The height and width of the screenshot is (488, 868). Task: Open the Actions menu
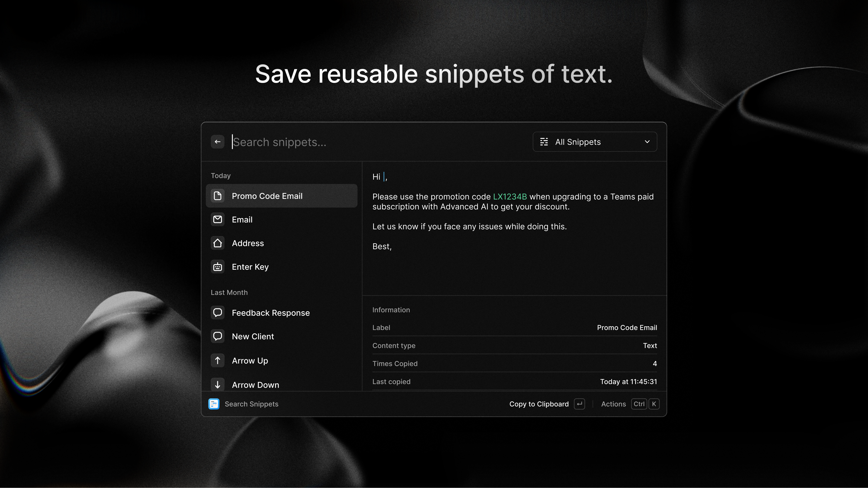point(613,404)
